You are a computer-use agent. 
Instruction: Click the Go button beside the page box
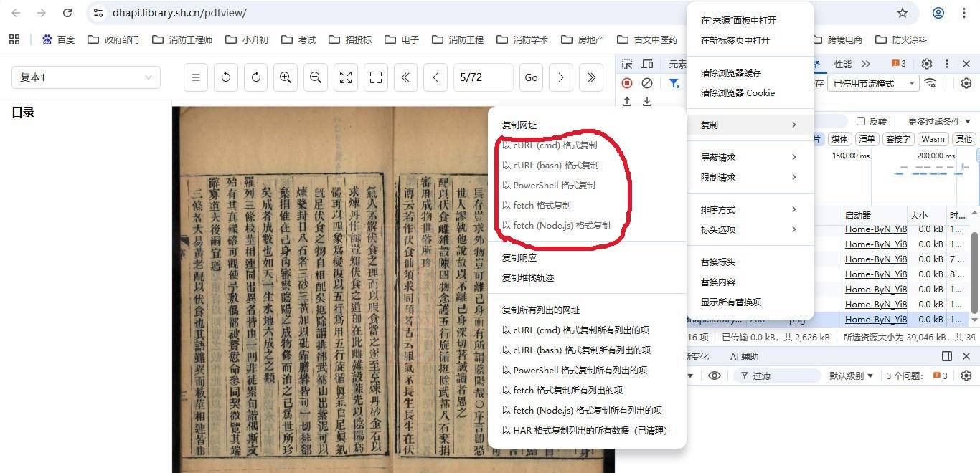coord(531,77)
